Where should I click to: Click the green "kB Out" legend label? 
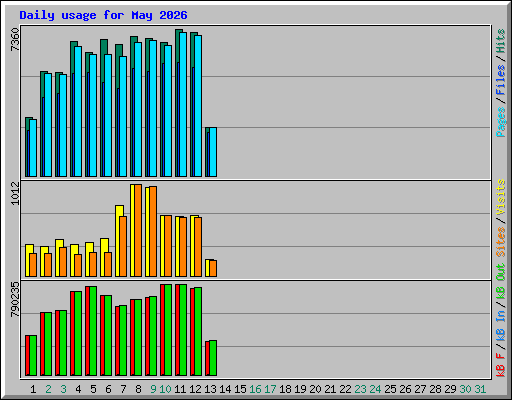click(501, 282)
